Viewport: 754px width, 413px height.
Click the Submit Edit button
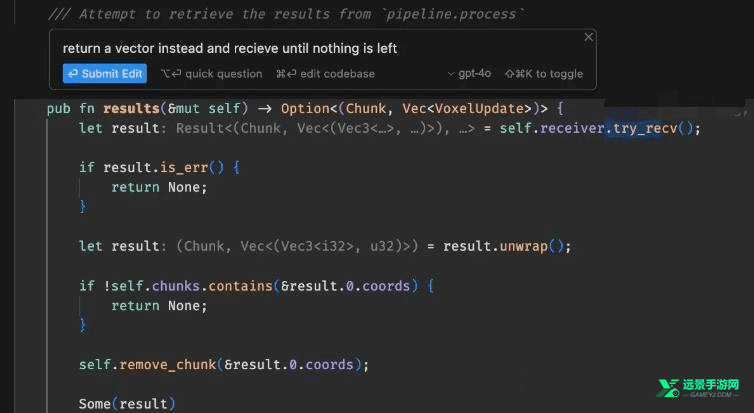[105, 73]
